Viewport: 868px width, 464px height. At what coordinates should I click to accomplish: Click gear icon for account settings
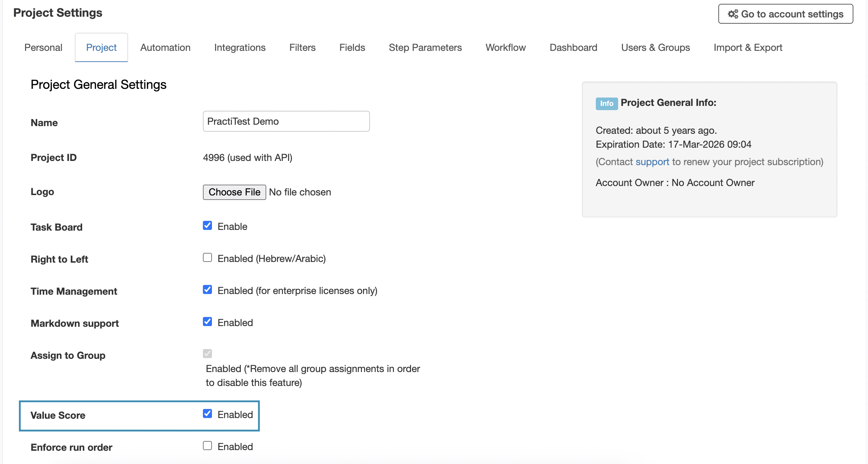[733, 14]
